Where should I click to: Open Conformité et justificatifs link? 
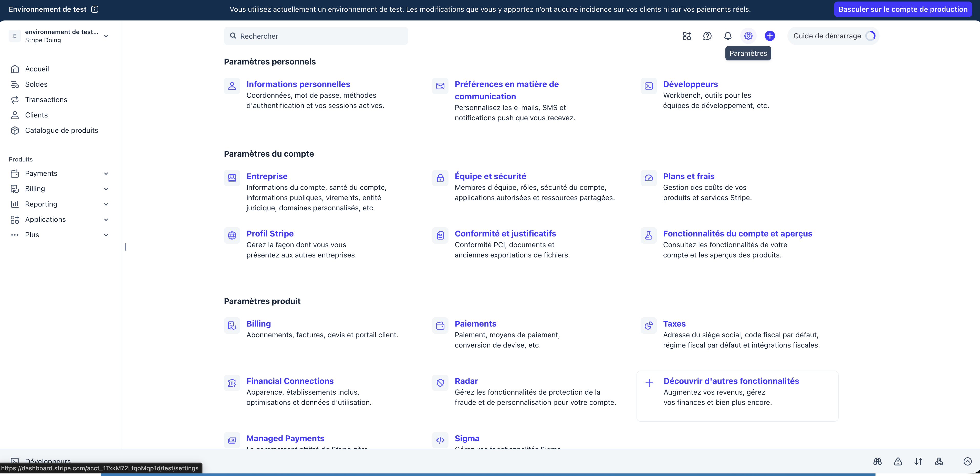point(505,233)
